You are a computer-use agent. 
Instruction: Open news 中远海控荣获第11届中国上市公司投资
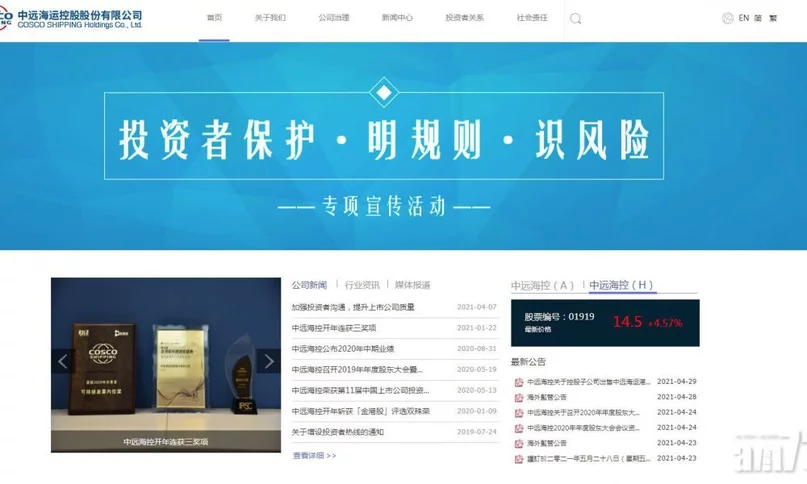click(360, 390)
